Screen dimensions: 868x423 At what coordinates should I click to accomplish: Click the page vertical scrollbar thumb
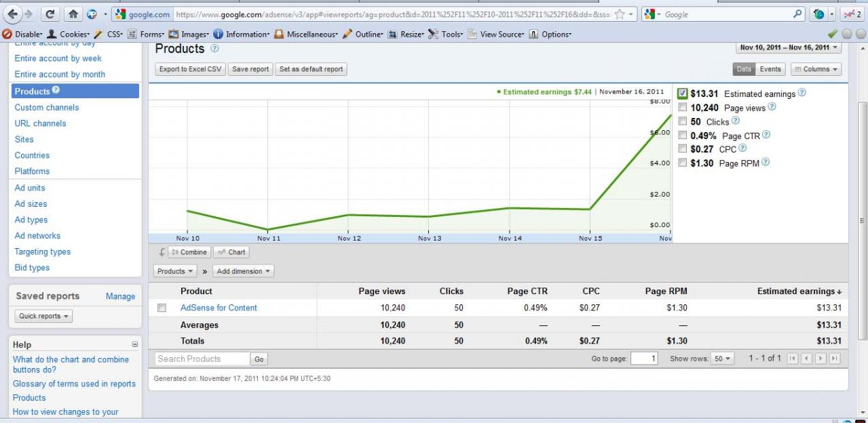[x=863, y=221]
